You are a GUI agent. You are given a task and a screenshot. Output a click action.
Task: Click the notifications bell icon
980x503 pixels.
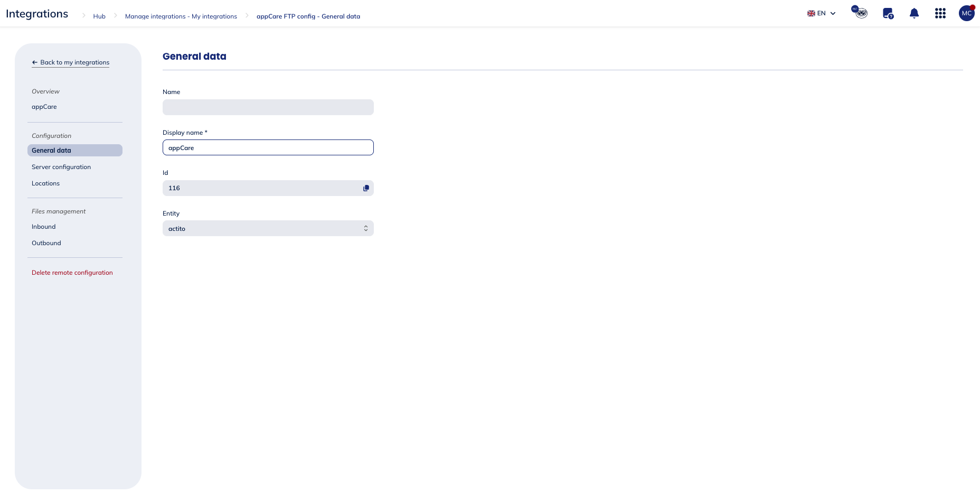[x=914, y=14]
